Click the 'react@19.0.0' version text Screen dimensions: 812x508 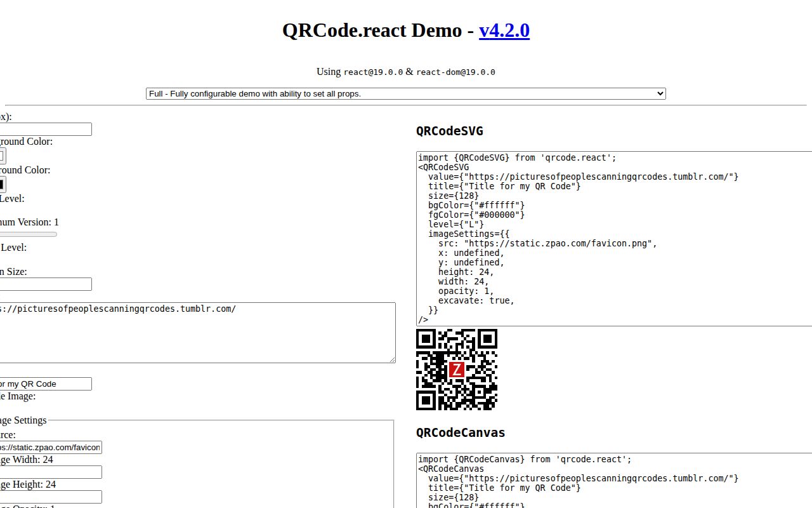373,72
